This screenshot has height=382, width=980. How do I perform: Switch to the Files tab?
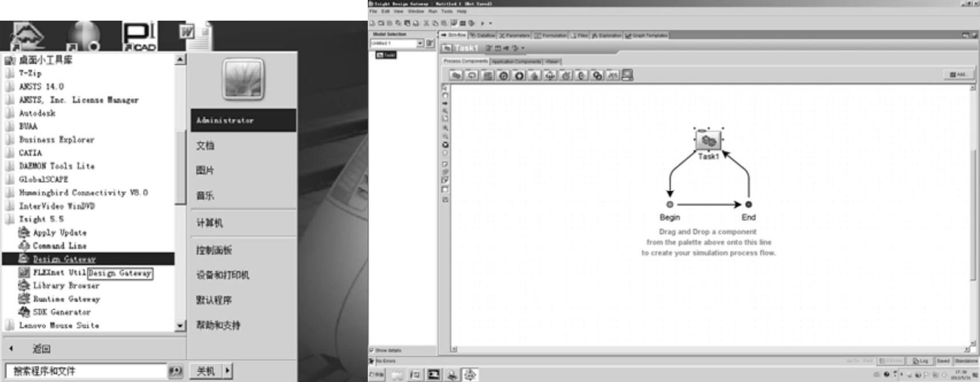[x=580, y=36]
